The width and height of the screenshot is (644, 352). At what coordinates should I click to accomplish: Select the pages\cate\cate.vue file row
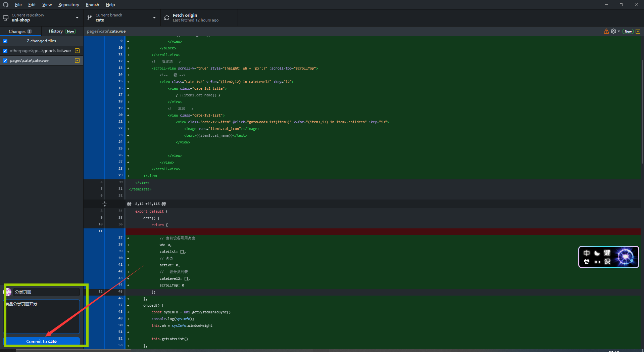[42, 60]
